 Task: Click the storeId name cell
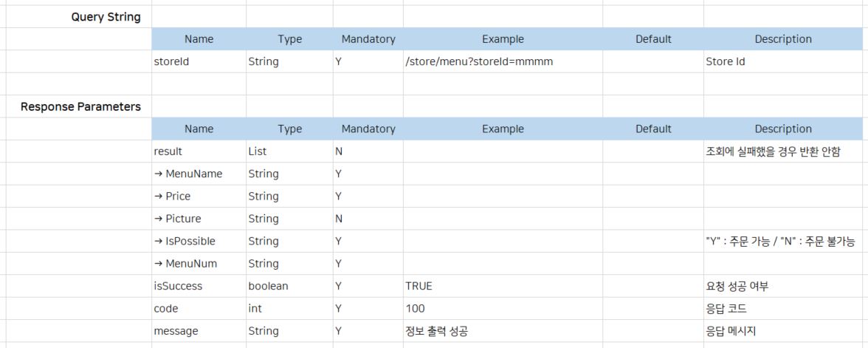171,62
